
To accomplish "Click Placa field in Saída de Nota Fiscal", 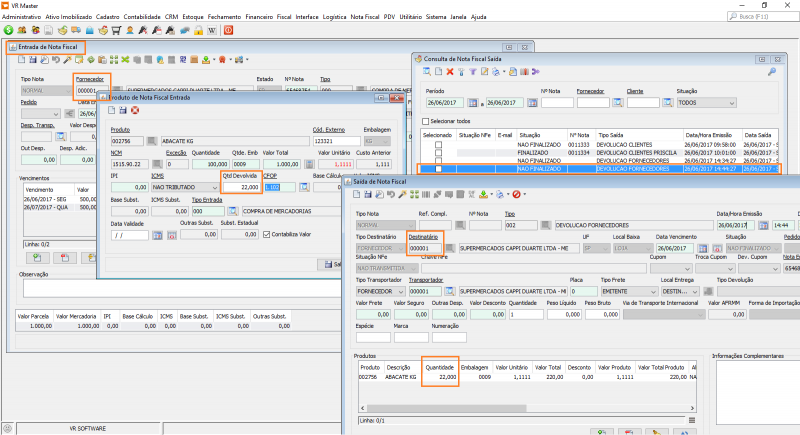I will point(583,292).
